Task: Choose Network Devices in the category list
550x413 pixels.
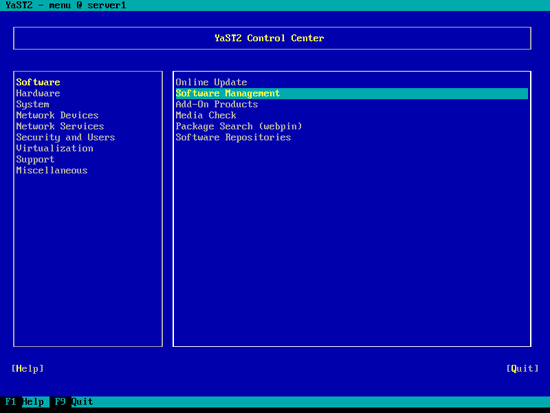Action: click(57, 115)
